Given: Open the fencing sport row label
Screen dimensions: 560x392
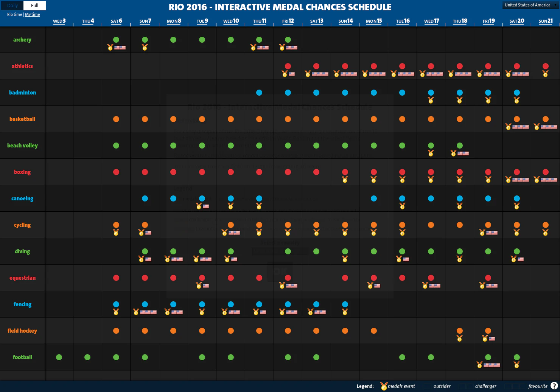Looking at the screenshot, I should (22, 304).
